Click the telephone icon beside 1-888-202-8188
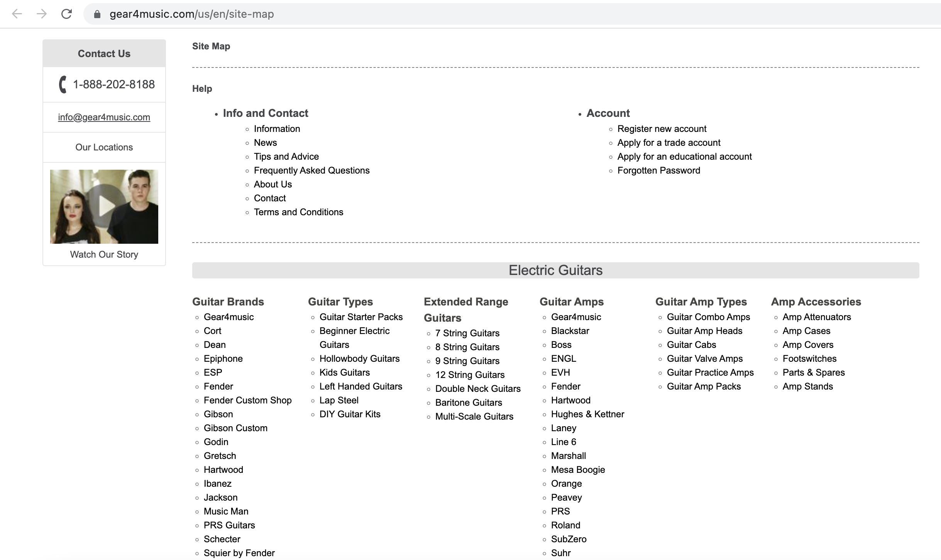Viewport: 941px width, 560px height. (x=63, y=84)
